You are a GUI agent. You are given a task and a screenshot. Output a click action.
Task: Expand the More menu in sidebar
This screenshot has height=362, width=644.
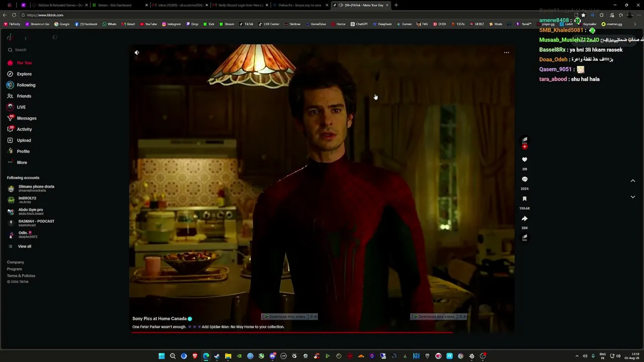[x=17, y=162]
